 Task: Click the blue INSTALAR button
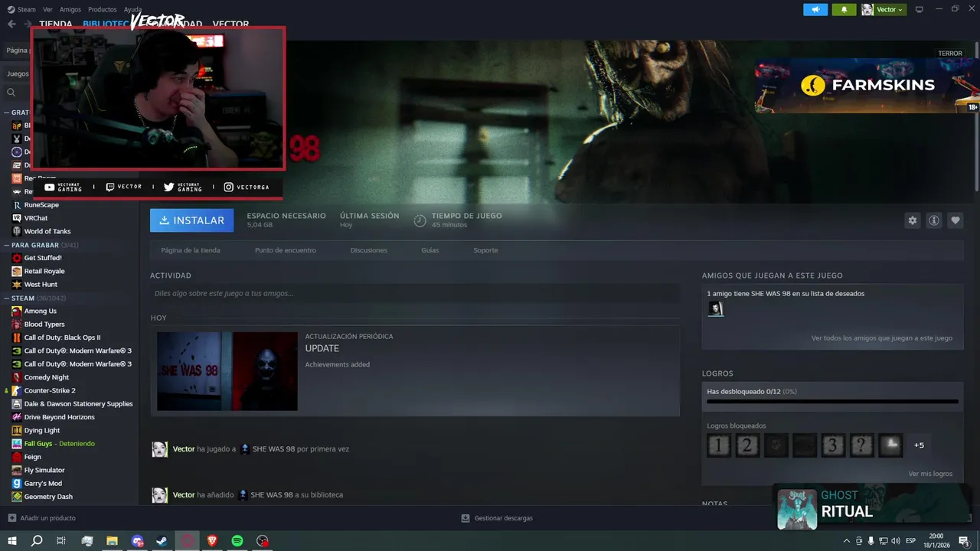coord(192,220)
